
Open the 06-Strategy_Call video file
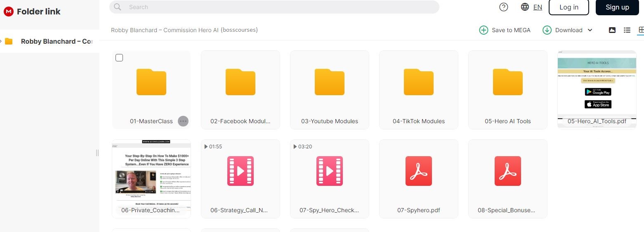pos(240,171)
